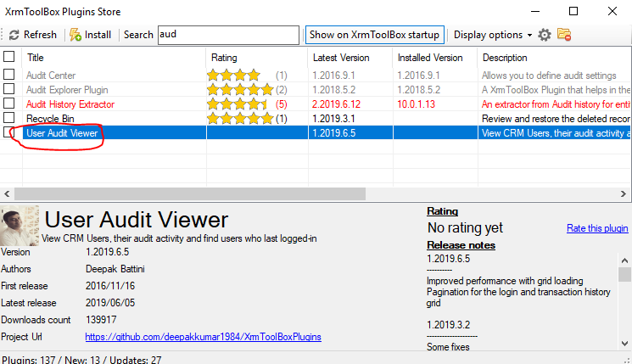Click Audit Center star rating
The image size is (632, 364).
[x=234, y=75]
